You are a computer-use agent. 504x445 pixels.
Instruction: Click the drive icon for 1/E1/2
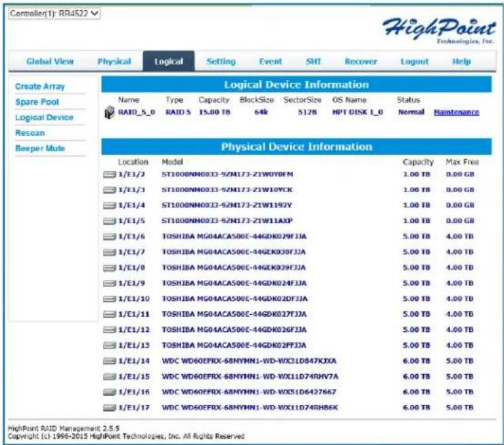109,174
